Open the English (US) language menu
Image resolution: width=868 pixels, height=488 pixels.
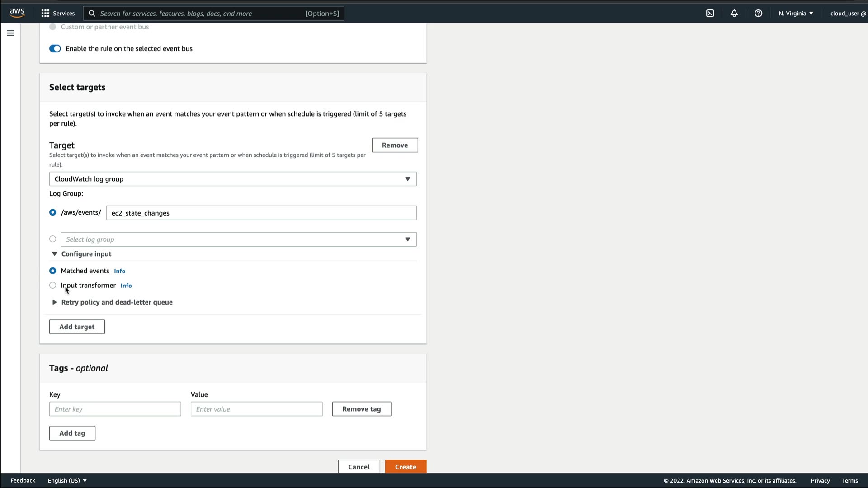(x=67, y=480)
